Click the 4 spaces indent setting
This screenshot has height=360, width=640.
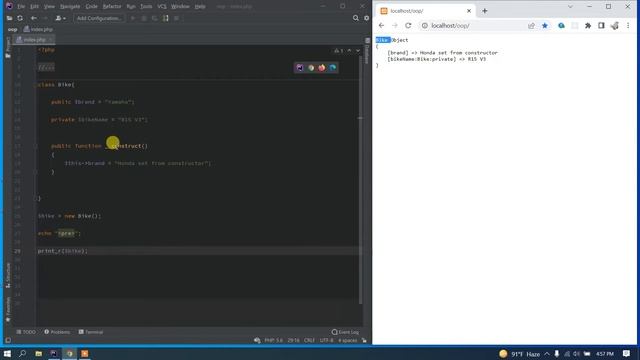point(347,340)
